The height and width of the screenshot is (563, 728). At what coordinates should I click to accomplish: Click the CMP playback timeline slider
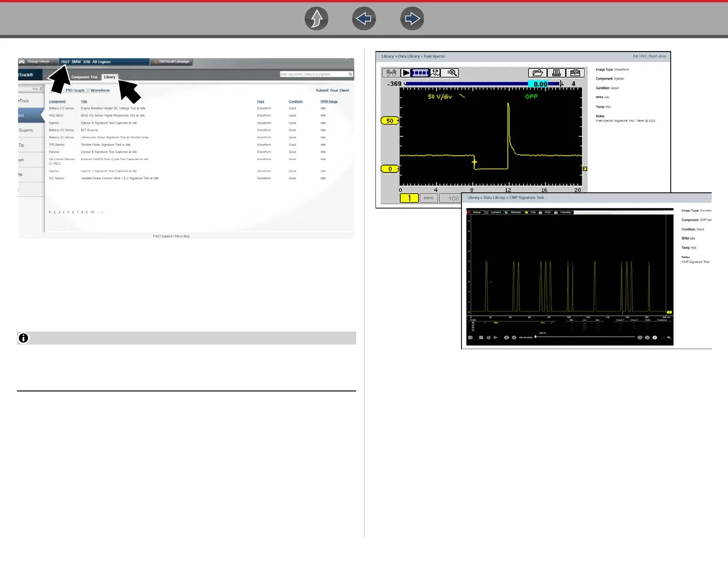point(585,337)
